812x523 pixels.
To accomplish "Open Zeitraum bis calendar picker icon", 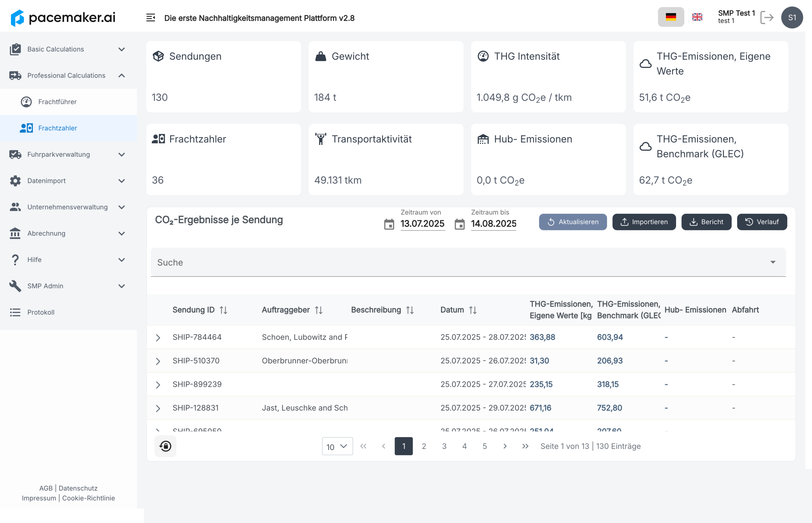I will click(x=460, y=224).
